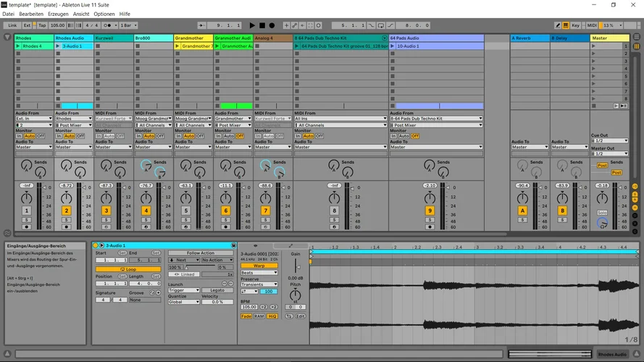Click the clip Gain slider

point(295,265)
